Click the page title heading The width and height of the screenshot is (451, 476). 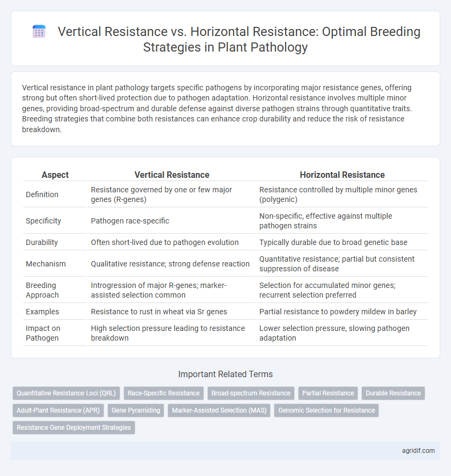(x=239, y=39)
